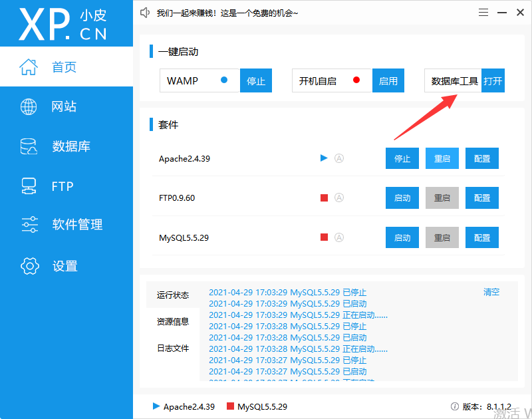Click version text 版本: 8.1.1.2

tap(487, 406)
